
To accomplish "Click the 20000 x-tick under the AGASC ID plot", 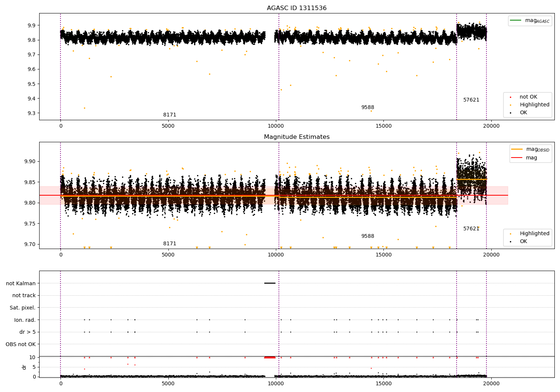I will point(491,126).
